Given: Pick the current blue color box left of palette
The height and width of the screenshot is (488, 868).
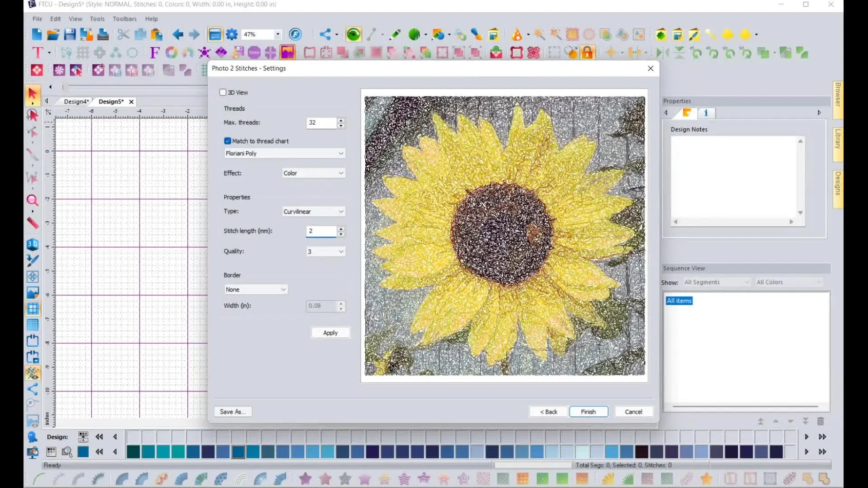Looking at the screenshot, I should [83, 452].
